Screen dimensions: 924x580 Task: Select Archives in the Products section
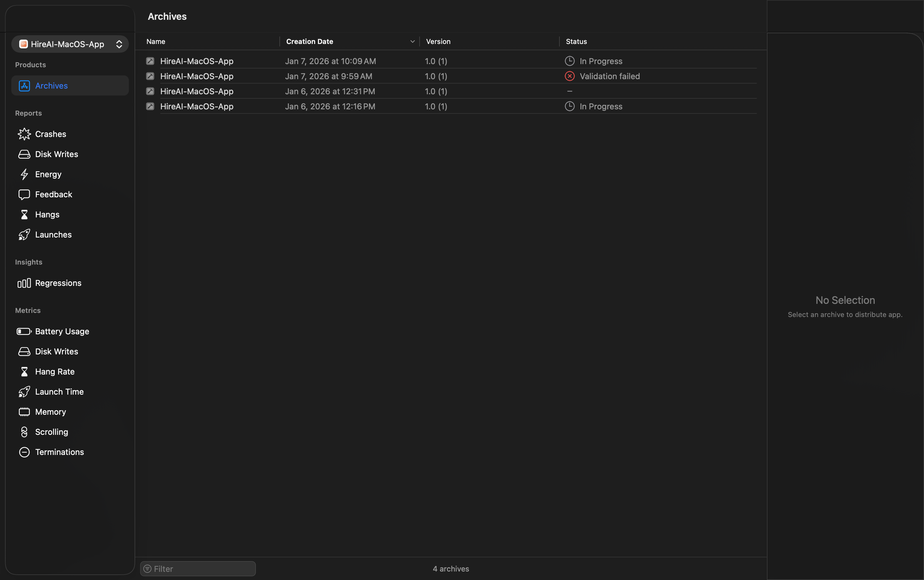tap(51, 85)
